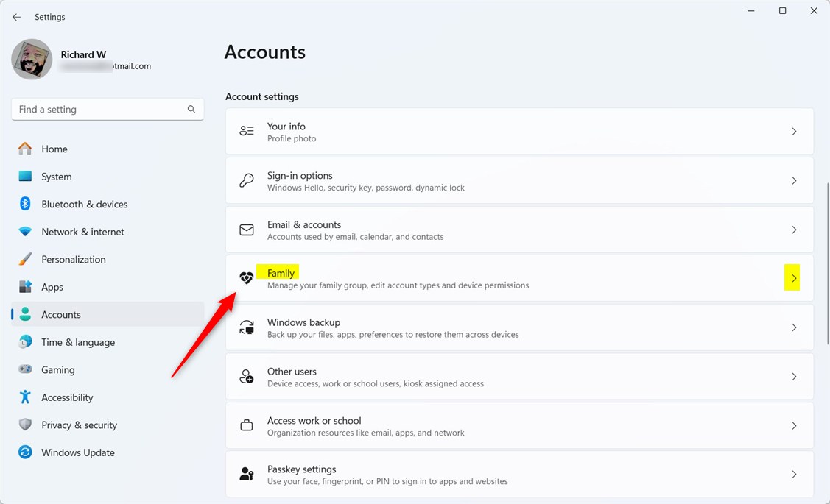The height and width of the screenshot is (504, 830).
Task: Maximize the Settings window
Action: click(782, 10)
